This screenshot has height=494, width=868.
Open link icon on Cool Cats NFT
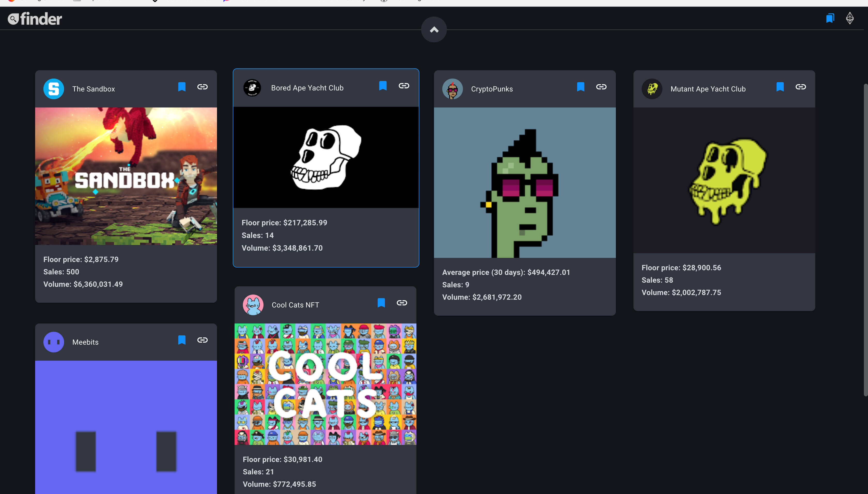(x=402, y=303)
